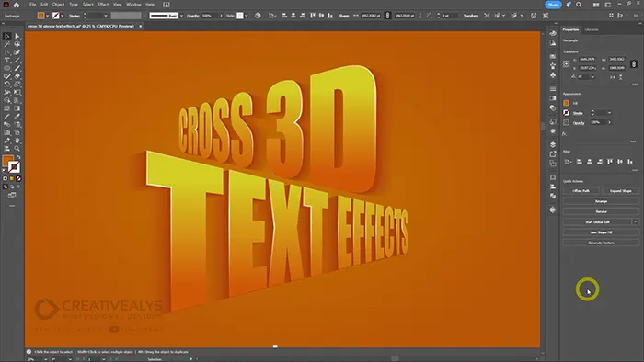Open the Layers panel icon in dock

pyautogui.click(x=553, y=144)
